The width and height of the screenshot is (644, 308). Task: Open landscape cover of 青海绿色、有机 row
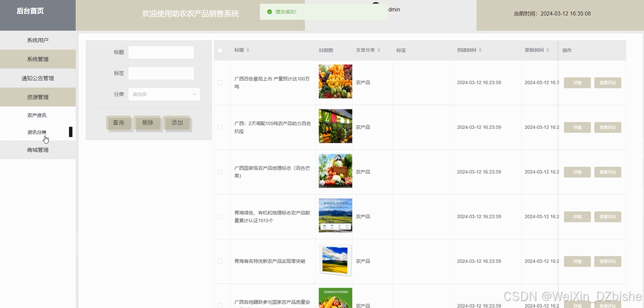coord(335,215)
